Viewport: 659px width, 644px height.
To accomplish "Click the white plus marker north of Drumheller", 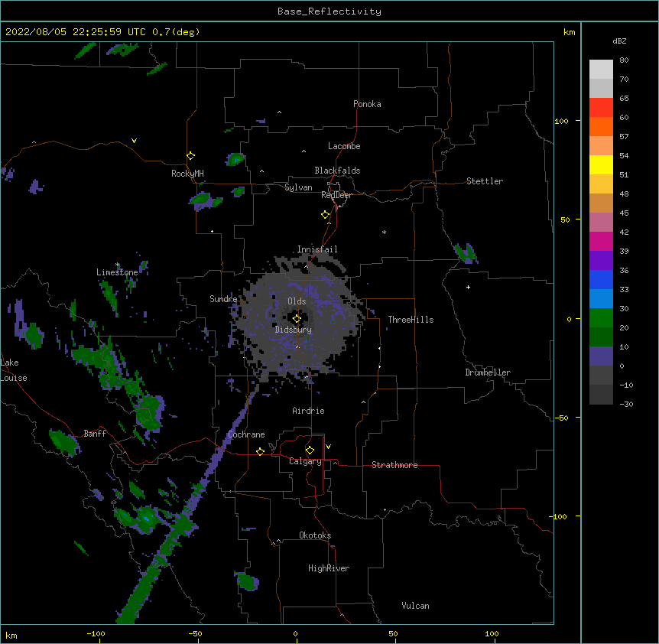I will point(468,287).
